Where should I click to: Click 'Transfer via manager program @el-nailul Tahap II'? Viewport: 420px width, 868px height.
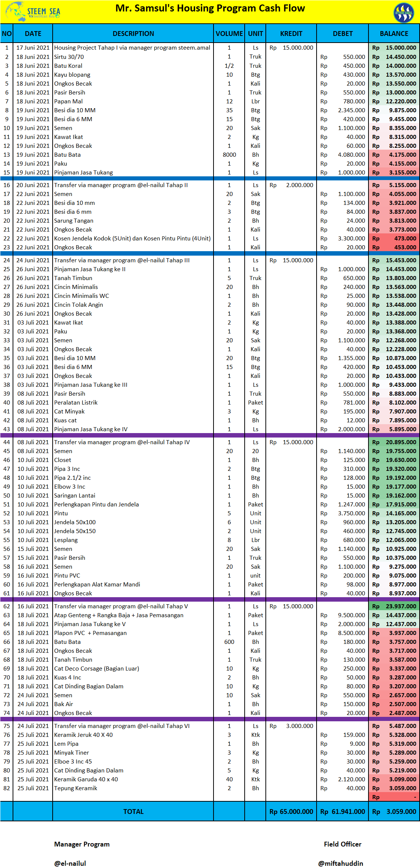coord(121,185)
